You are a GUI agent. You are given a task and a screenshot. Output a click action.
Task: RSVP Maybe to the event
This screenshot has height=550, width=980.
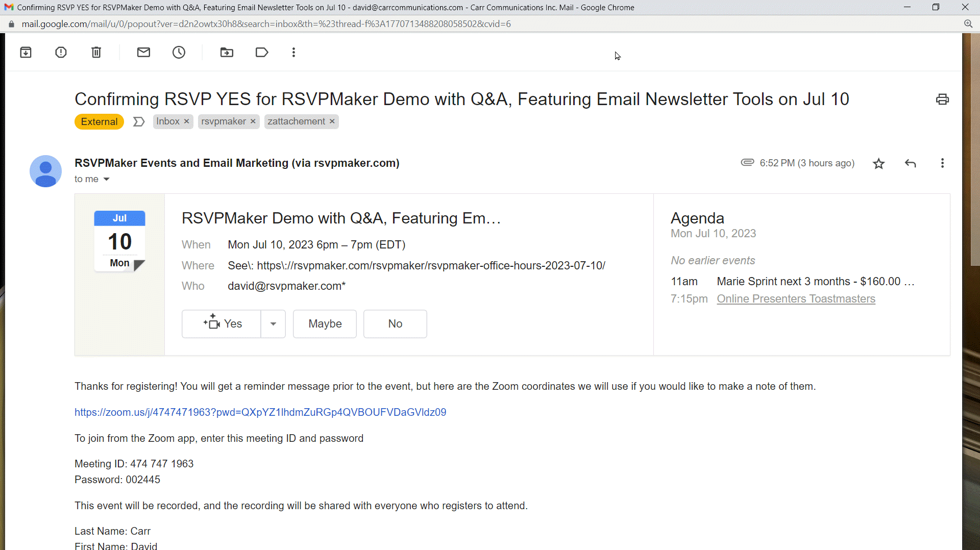(325, 323)
